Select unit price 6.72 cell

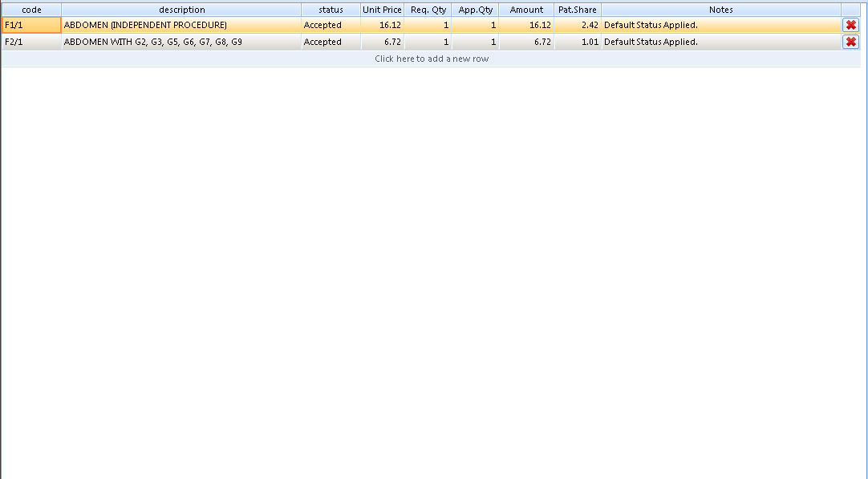coord(382,42)
